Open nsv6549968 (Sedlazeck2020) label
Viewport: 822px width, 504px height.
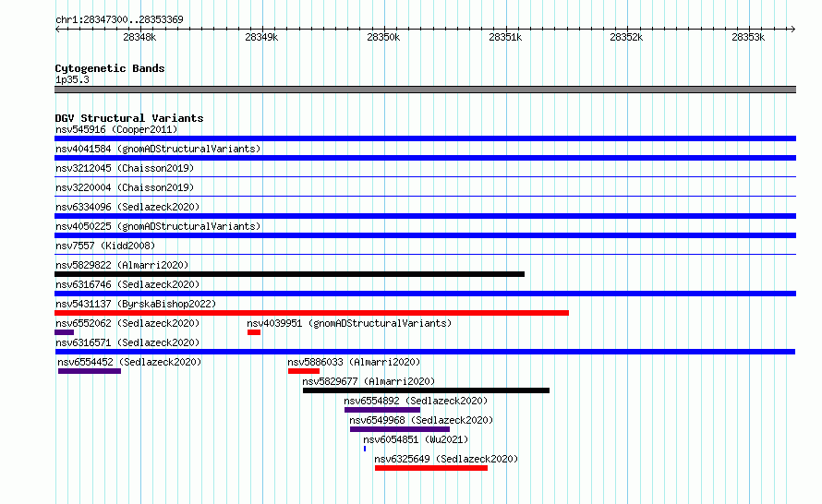click(x=421, y=420)
